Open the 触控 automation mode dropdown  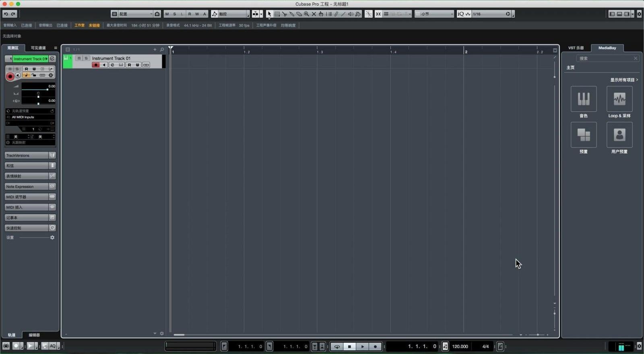click(x=233, y=14)
